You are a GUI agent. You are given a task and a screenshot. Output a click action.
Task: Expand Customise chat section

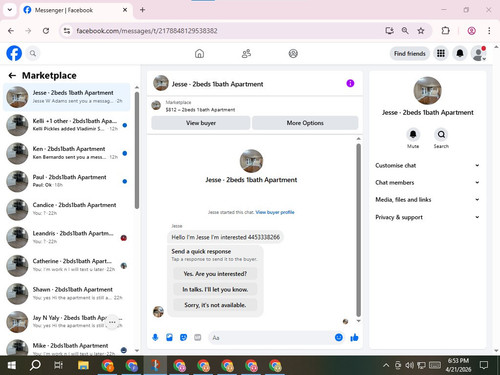coord(427,165)
